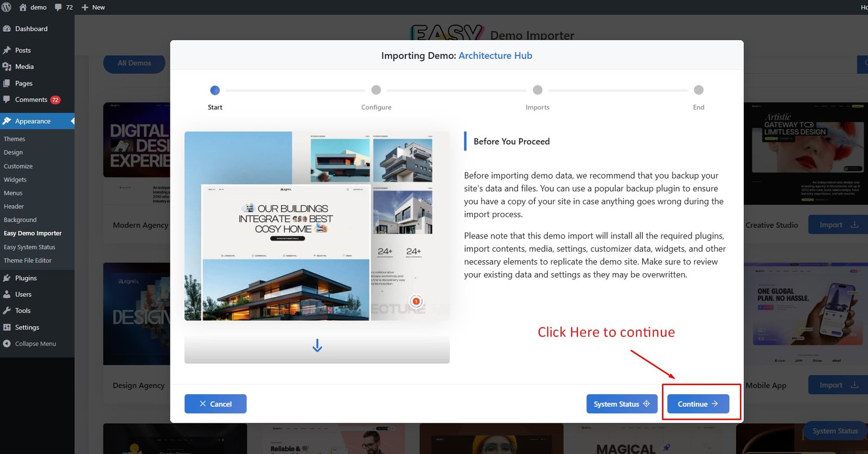The width and height of the screenshot is (868, 454).
Task: Open the comments bubble icon showing 72
Action: tap(59, 8)
